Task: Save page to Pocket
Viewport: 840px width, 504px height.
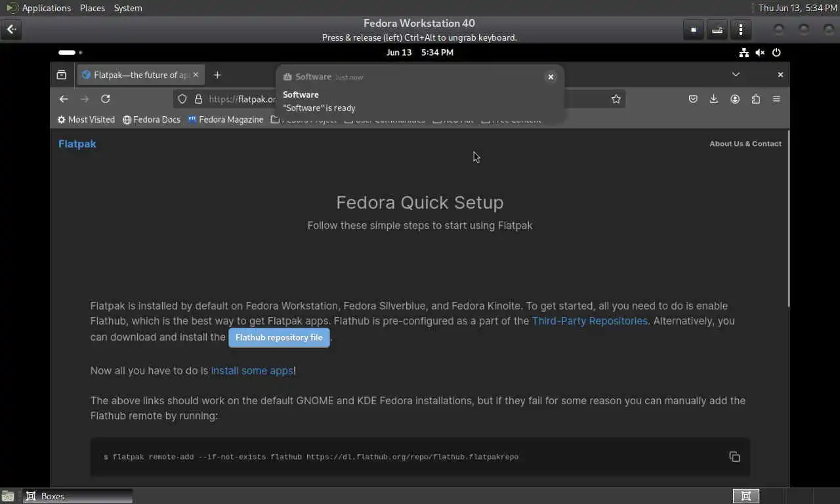Action: [693, 99]
